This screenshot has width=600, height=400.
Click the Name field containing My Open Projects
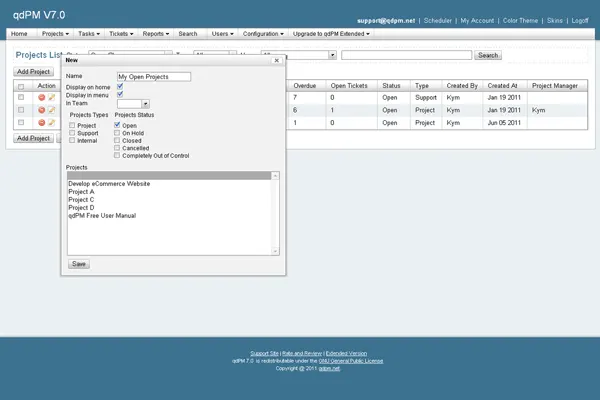pos(153,76)
